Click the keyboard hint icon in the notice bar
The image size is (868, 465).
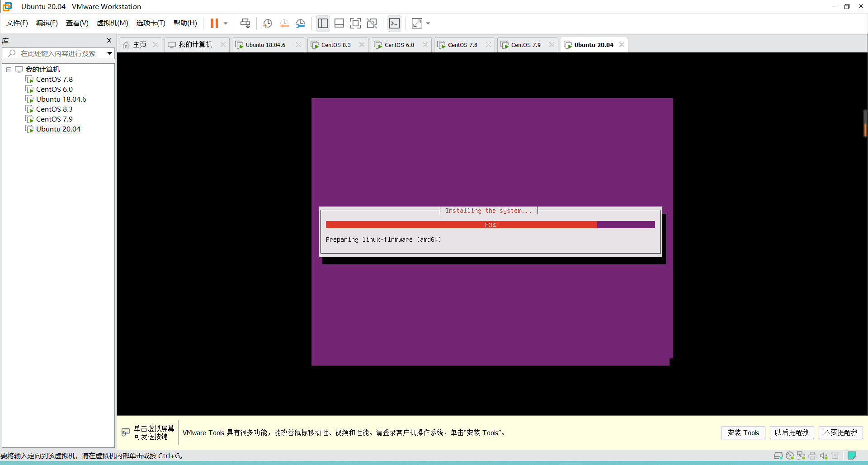[126, 432]
